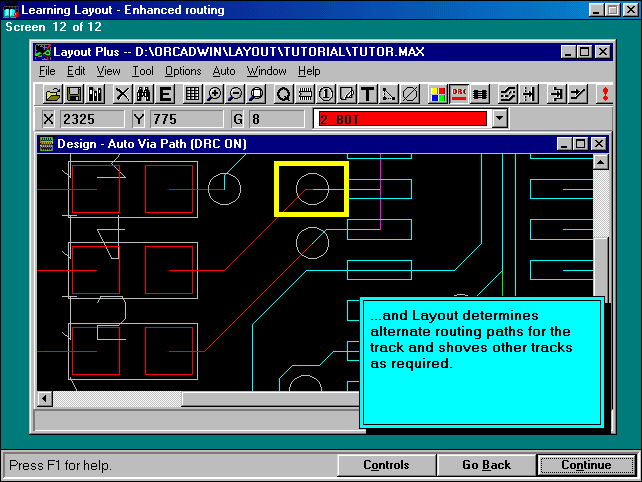Screen dimensions: 642x482
Task: Click the design window's left scroll arrow
Action: [x=45, y=399]
